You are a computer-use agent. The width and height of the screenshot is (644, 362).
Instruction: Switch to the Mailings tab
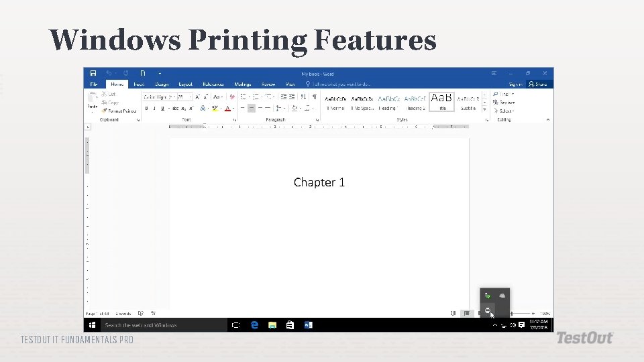pyautogui.click(x=242, y=84)
